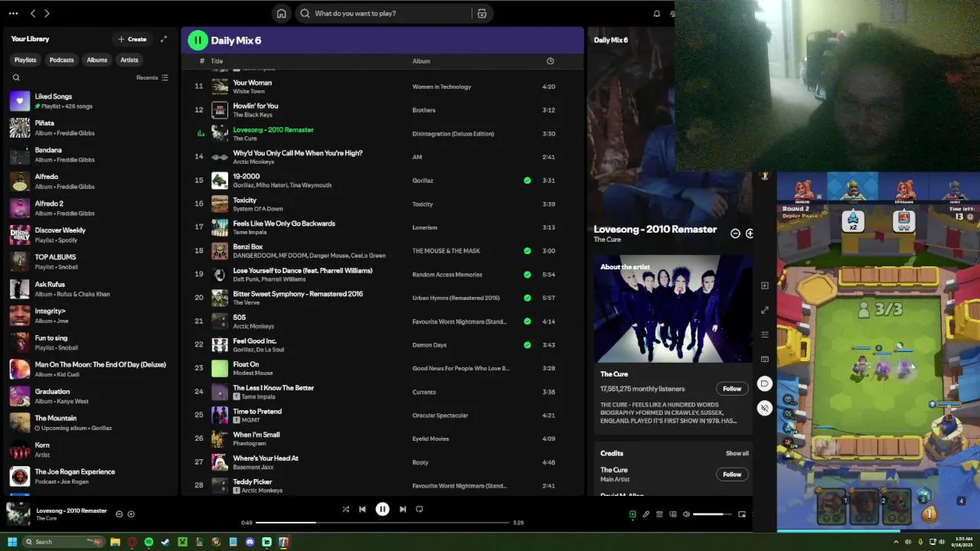Expand Your Library with the arrows icon
The width and height of the screenshot is (980, 551).
[163, 39]
